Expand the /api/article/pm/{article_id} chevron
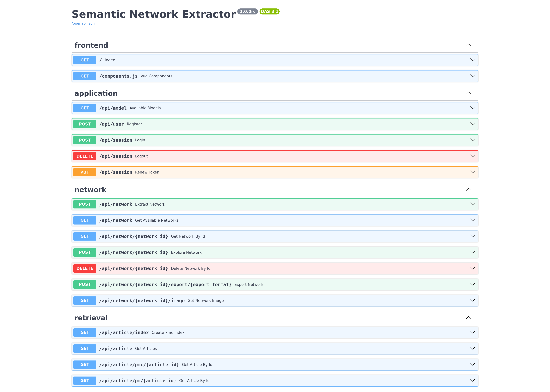 point(473,380)
